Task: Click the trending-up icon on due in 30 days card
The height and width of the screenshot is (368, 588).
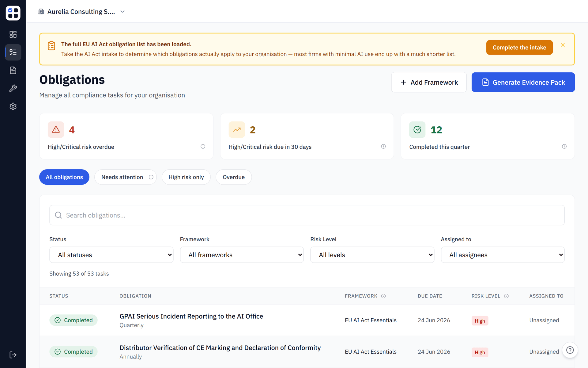Action: 237,130
